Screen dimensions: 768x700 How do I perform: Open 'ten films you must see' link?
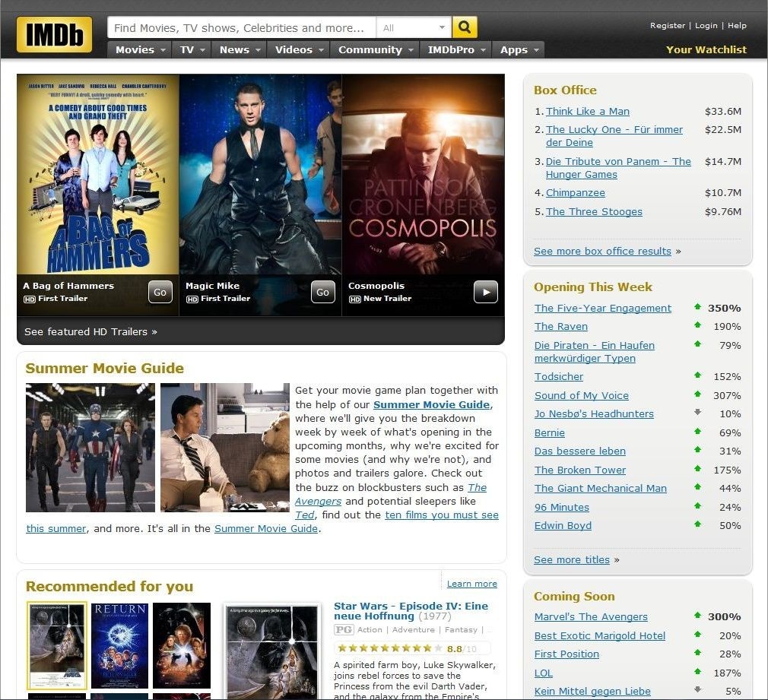click(x=442, y=515)
